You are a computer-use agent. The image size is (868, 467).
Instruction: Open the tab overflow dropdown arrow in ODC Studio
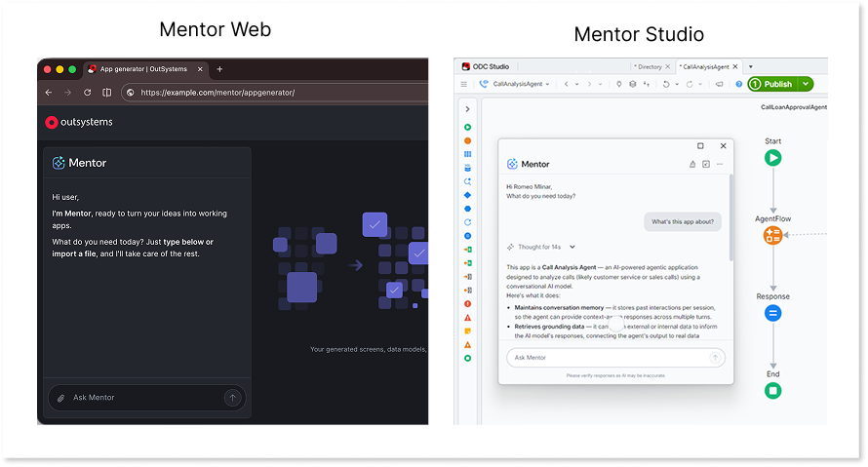(751, 67)
